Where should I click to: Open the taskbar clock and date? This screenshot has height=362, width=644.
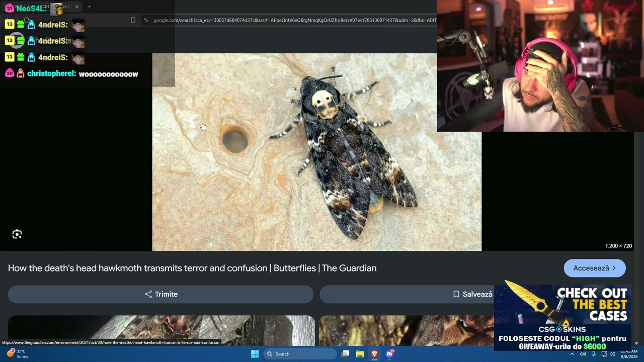click(x=629, y=354)
